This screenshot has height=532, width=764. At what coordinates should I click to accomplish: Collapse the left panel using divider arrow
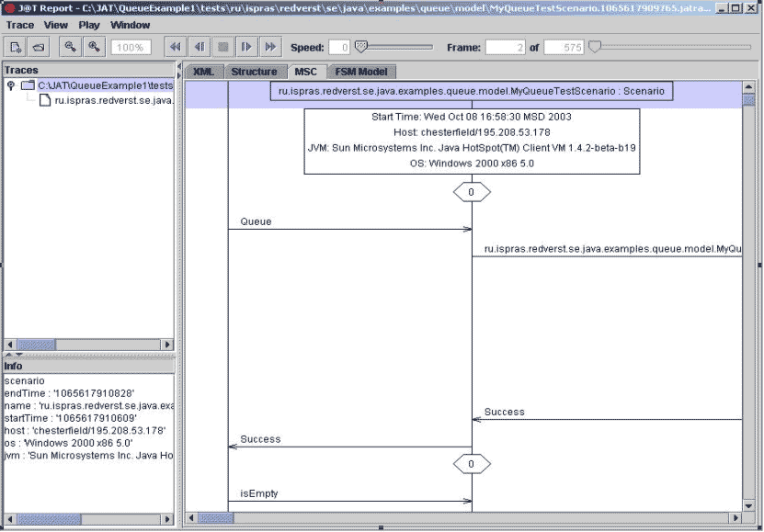180,64
